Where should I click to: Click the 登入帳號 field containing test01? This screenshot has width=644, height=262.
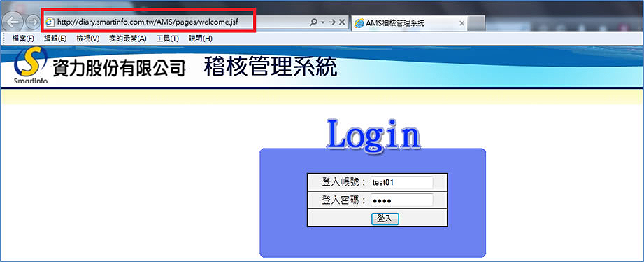(x=401, y=182)
